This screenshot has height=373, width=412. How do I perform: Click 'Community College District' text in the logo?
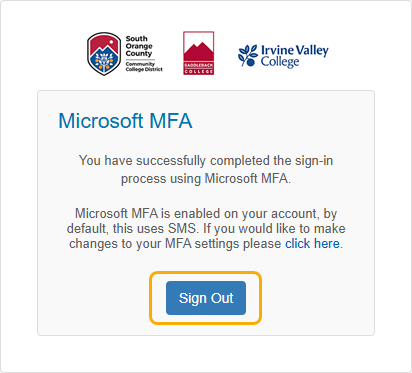pos(144,66)
